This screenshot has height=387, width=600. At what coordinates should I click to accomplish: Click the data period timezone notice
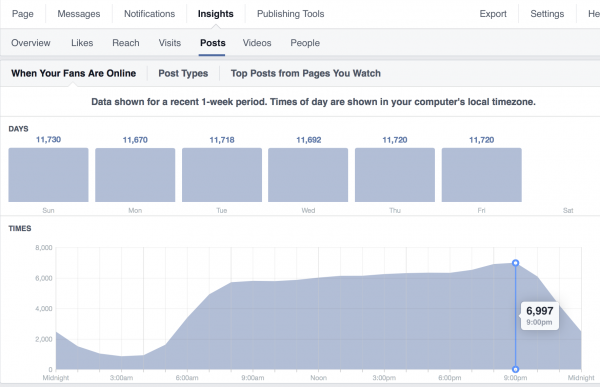point(313,102)
